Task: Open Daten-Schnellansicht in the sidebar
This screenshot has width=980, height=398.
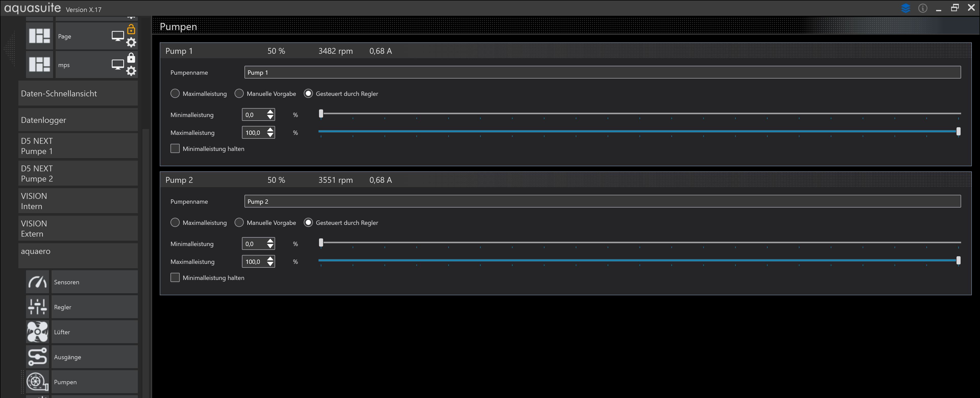Action: point(78,94)
